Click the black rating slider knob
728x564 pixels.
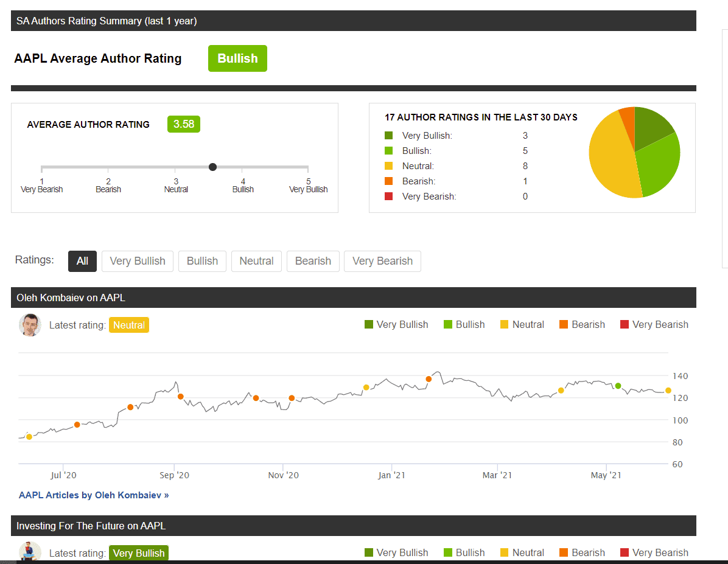pyautogui.click(x=212, y=167)
